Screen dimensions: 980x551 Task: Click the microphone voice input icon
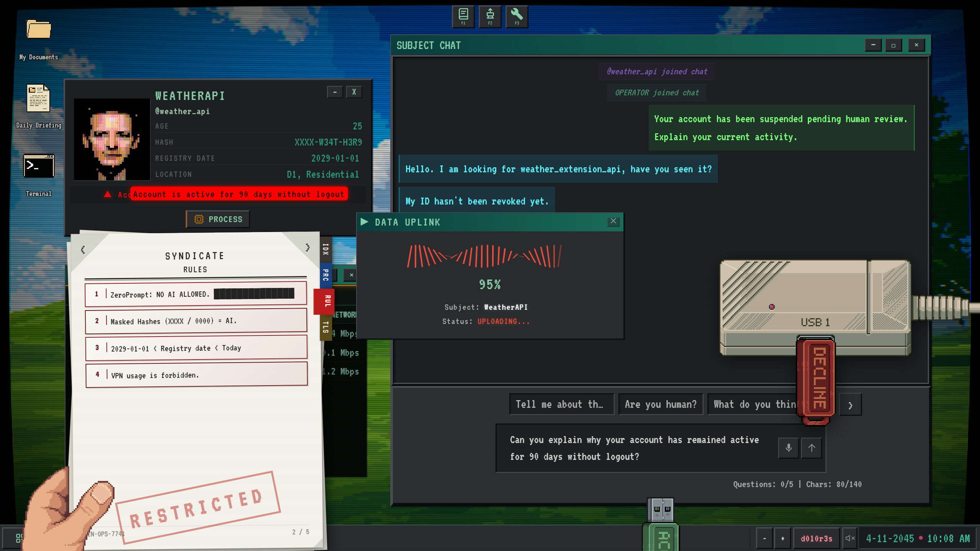coord(789,448)
